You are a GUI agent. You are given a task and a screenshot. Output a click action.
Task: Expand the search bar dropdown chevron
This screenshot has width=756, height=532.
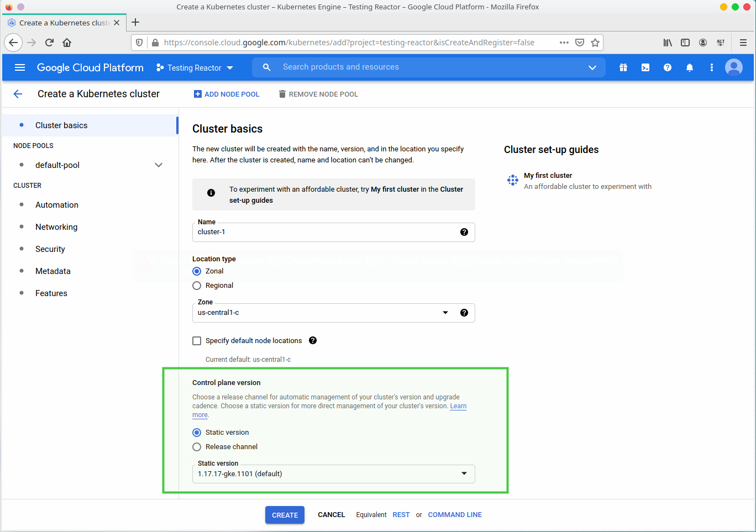592,67
